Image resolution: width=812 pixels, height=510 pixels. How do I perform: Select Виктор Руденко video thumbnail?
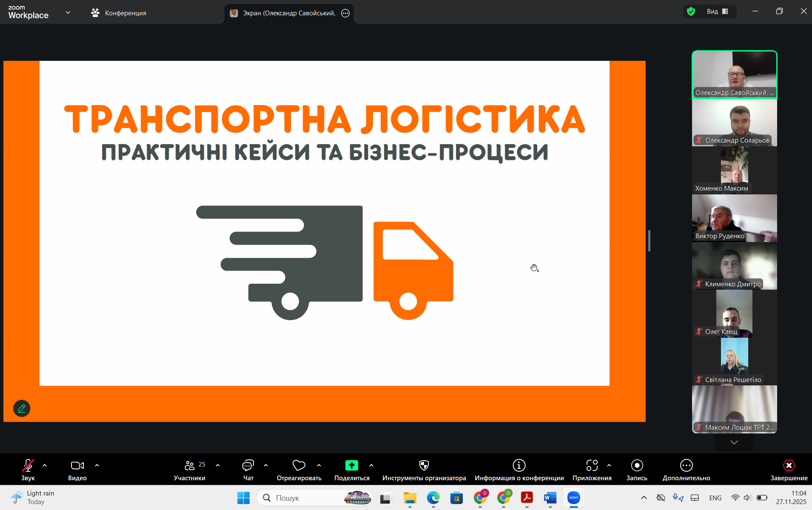[x=734, y=218]
